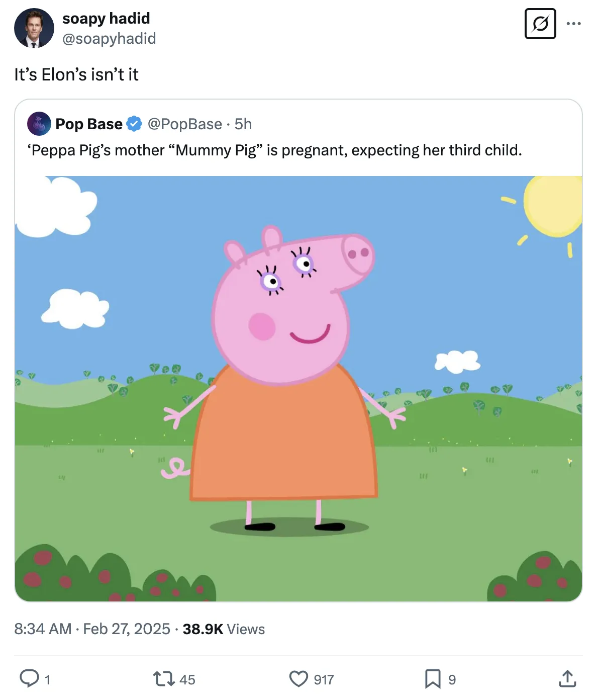Click the Pop Base account name
The width and height of the screenshot is (597, 700).
pyautogui.click(x=89, y=124)
